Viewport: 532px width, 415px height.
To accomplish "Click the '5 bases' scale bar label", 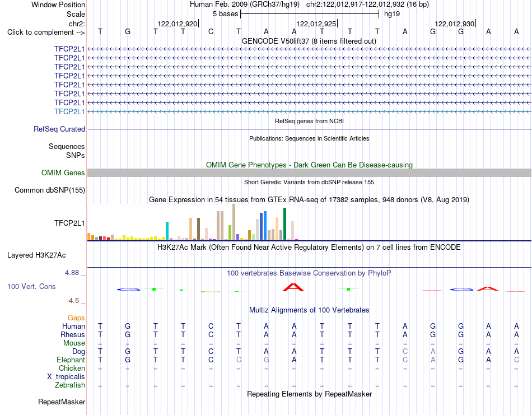I will pos(225,14).
